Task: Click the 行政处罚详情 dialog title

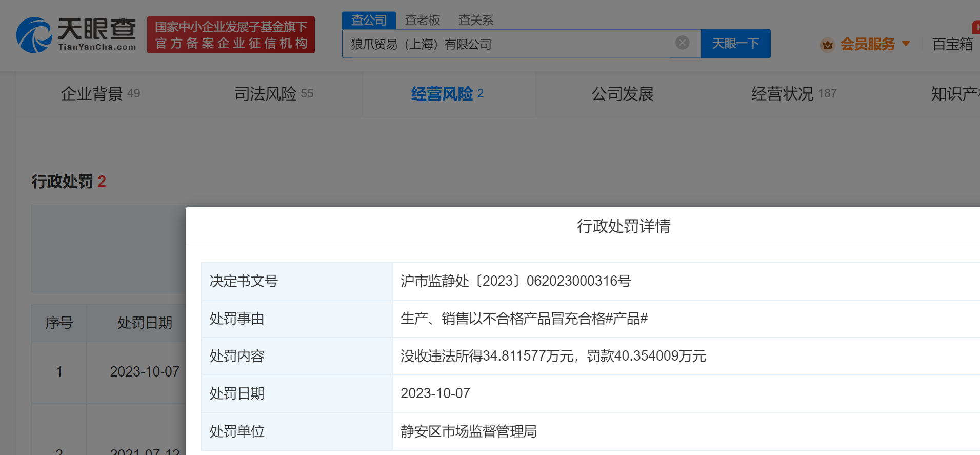Action: (624, 226)
